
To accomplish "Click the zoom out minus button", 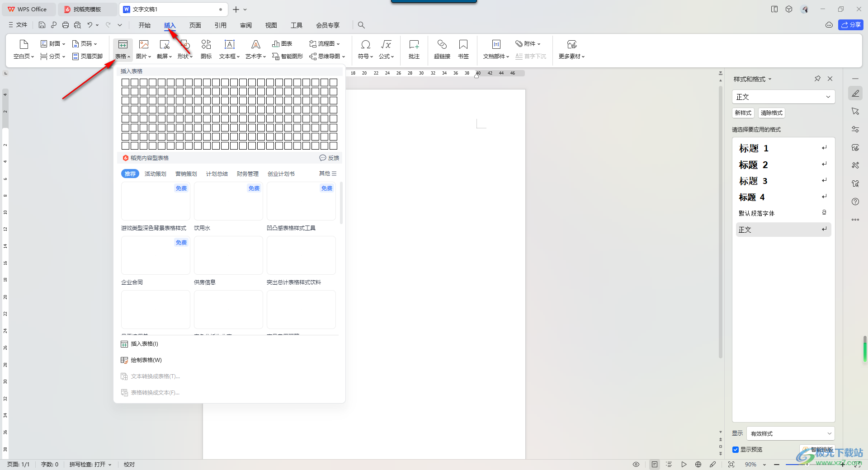I will pyautogui.click(x=777, y=464).
